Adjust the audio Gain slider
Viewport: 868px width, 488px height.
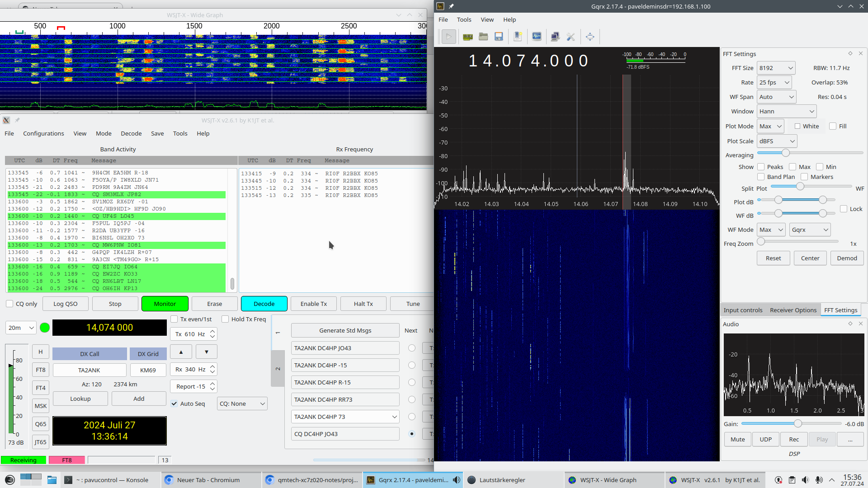point(797,423)
